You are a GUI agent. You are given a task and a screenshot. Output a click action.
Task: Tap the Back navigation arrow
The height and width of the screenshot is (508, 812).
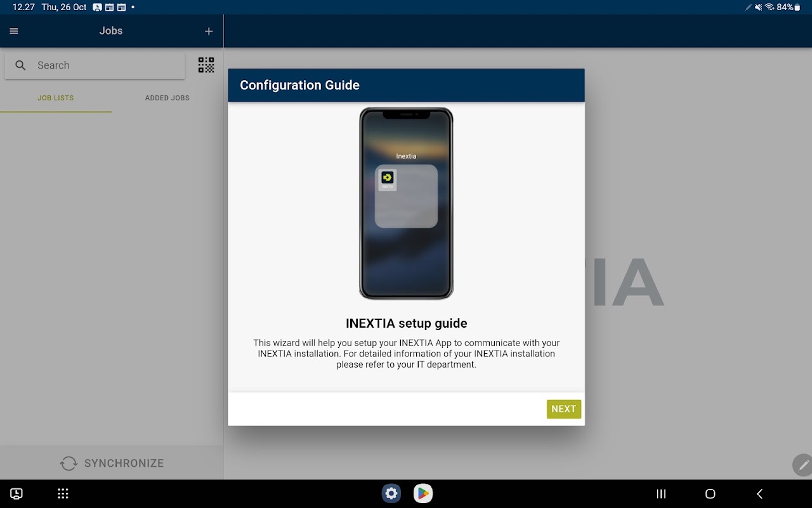[x=759, y=493]
